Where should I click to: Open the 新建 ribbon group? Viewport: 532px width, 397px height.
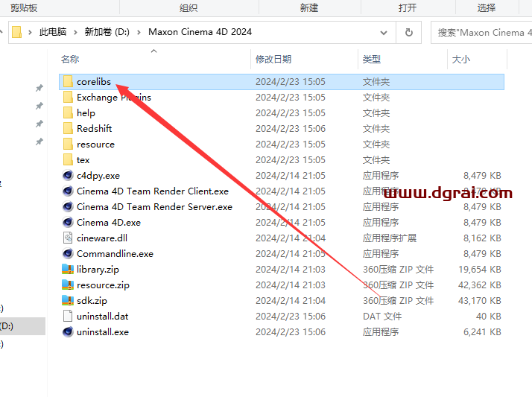pyautogui.click(x=309, y=7)
